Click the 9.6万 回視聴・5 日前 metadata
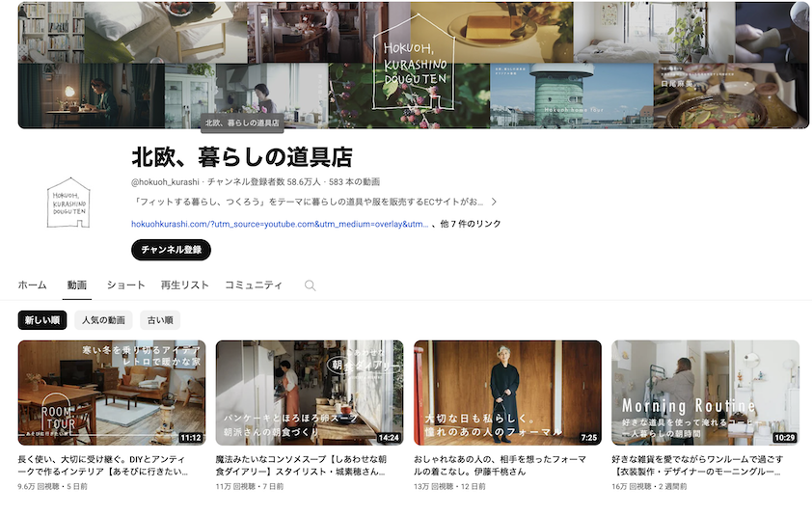The image size is (812, 515). (x=52, y=486)
